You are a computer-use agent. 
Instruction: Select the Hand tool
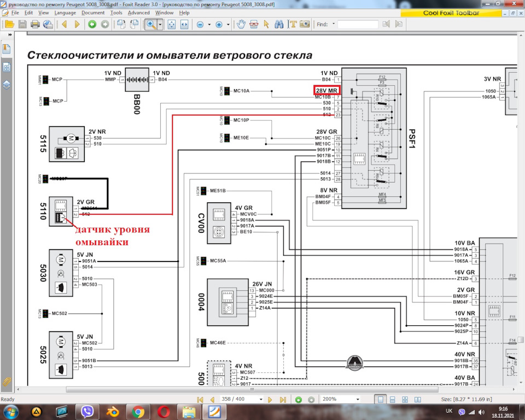(x=241, y=24)
